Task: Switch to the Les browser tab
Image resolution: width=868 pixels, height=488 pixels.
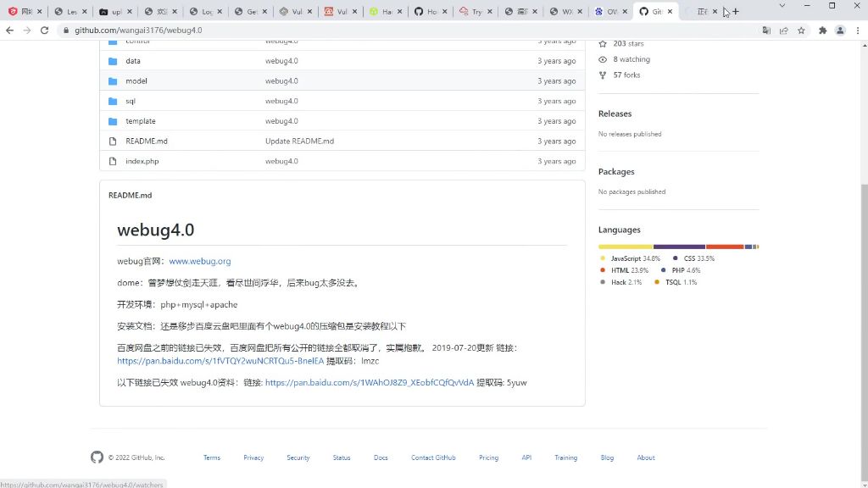Action: 70,11
